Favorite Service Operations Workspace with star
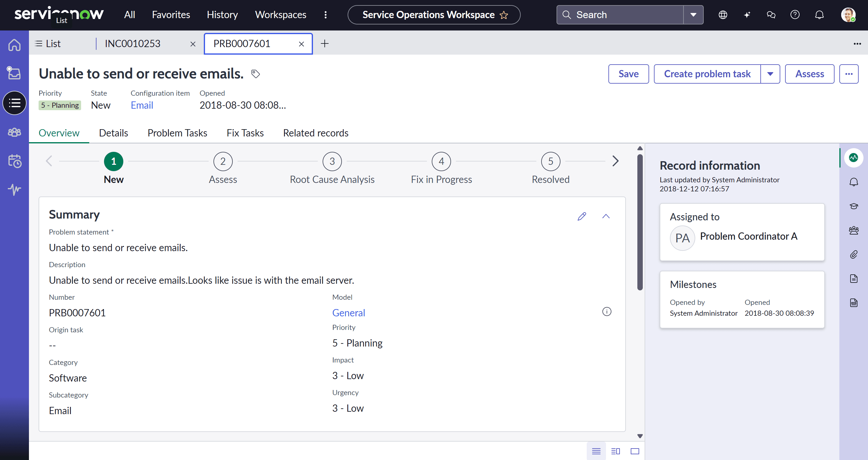Screen dimensions: 868x460 [504, 15]
